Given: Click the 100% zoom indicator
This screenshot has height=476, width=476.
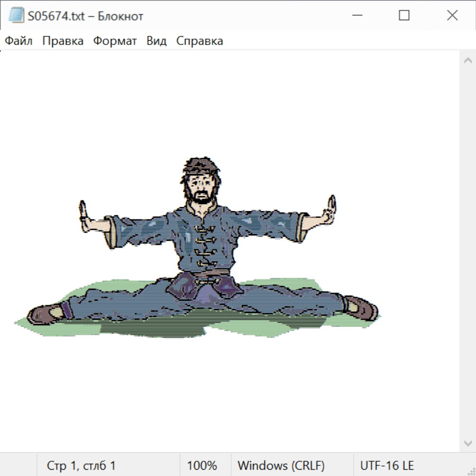Looking at the screenshot, I should click(202, 466).
